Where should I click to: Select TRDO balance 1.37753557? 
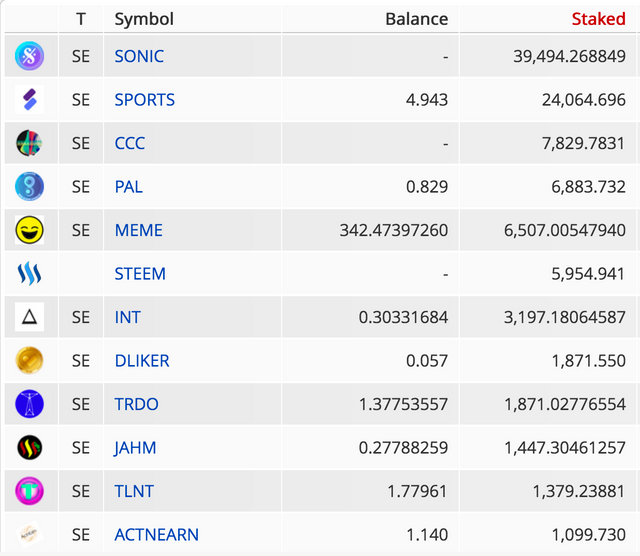point(403,404)
